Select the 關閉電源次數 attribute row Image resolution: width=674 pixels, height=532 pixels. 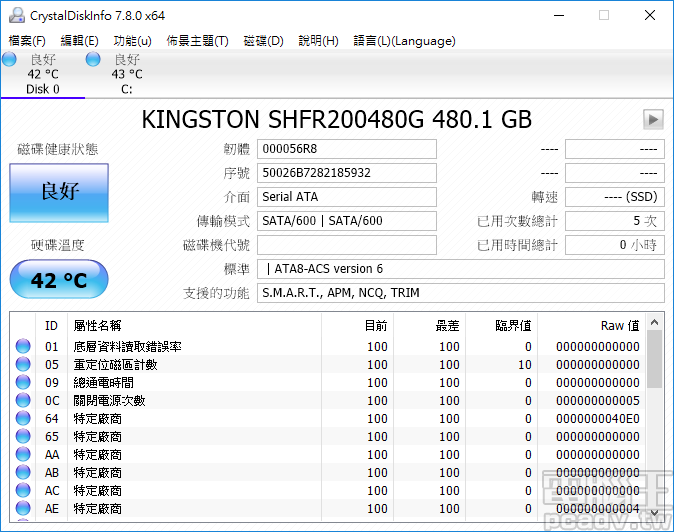point(328,401)
